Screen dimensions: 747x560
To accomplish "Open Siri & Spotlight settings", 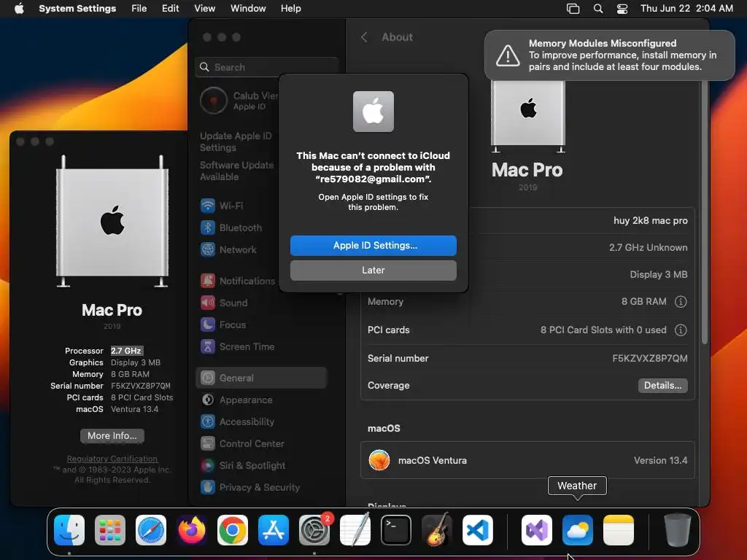I will click(243, 466).
